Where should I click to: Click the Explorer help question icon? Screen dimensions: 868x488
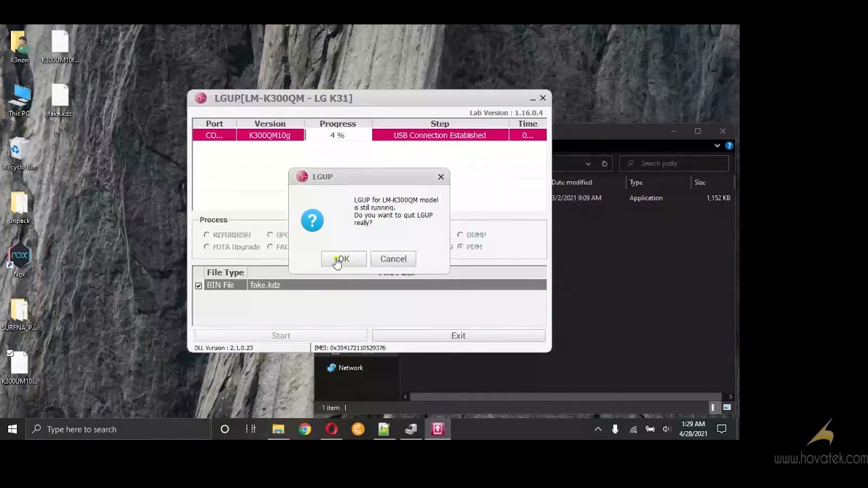tap(729, 146)
